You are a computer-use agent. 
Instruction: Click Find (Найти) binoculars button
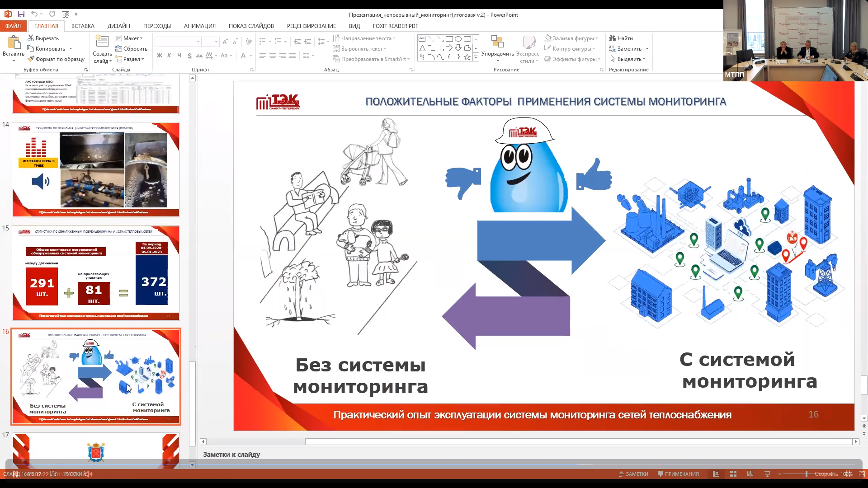621,38
